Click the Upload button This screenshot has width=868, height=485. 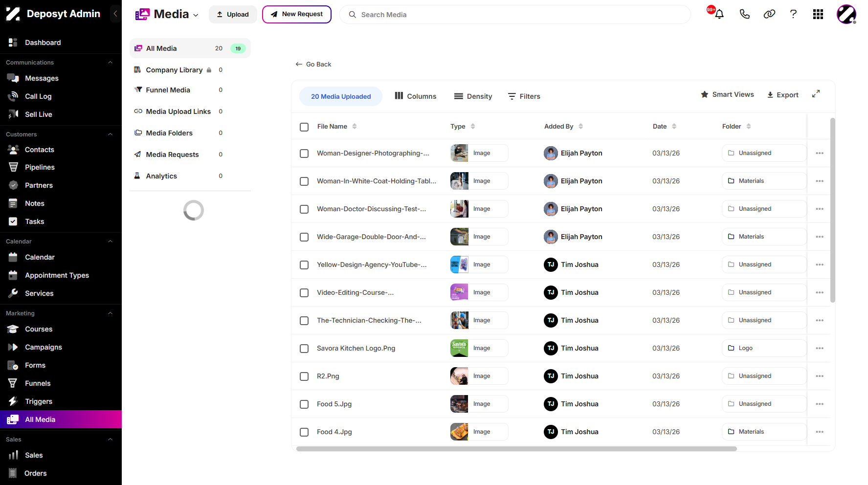click(233, 14)
